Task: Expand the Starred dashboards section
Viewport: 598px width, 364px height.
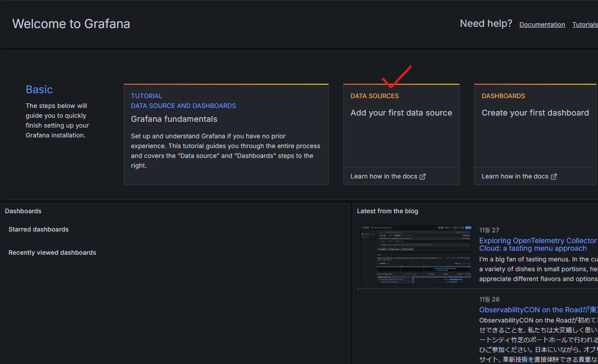Action: (x=38, y=229)
